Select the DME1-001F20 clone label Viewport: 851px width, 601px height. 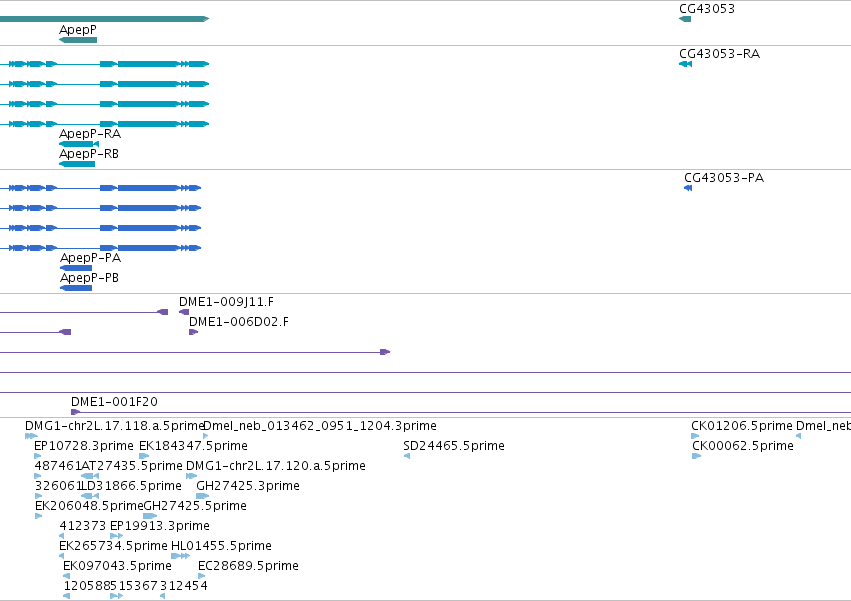(x=114, y=402)
